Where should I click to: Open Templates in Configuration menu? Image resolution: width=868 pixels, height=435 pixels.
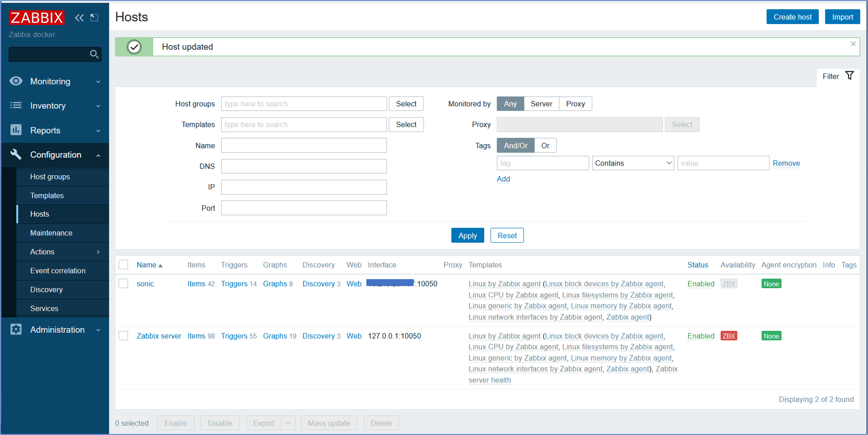[47, 195]
